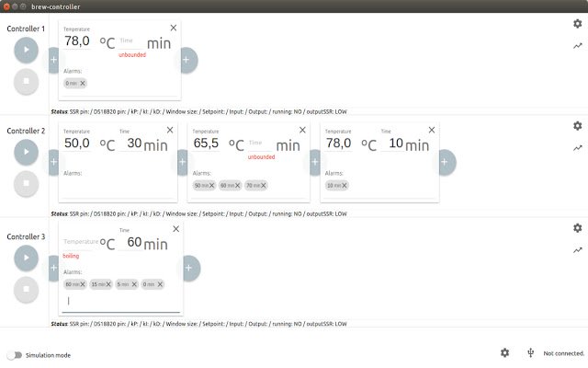This screenshot has height=368, width=588.
Task: Open Controller 3 settings gear
Action: pos(578,228)
